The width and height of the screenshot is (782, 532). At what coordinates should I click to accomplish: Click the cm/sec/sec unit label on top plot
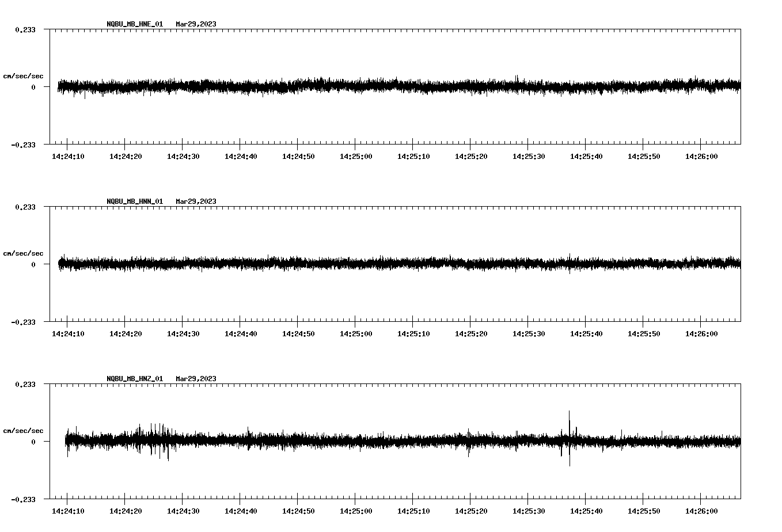pyautogui.click(x=23, y=76)
